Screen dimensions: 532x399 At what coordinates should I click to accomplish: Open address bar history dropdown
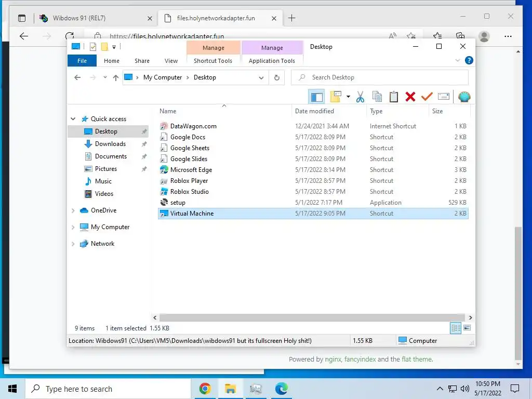pyautogui.click(x=261, y=78)
